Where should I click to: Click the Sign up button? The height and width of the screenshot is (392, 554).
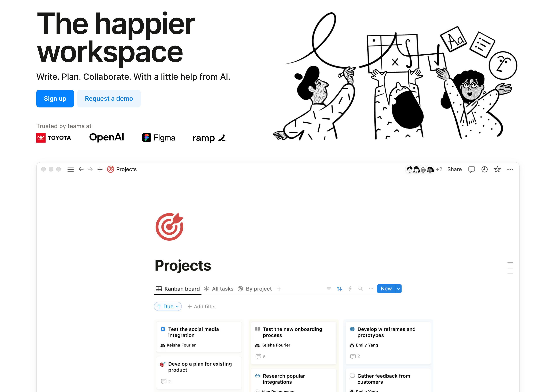click(x=55, y=99)
